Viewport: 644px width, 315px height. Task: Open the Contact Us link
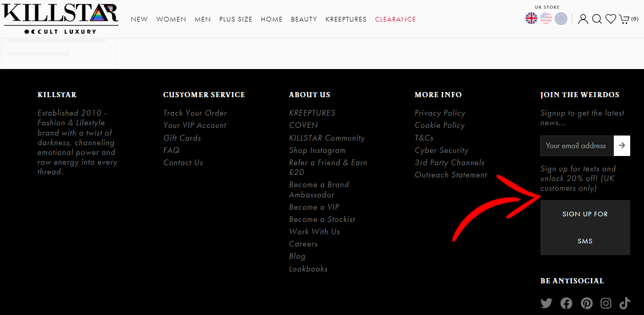point(183,163)
